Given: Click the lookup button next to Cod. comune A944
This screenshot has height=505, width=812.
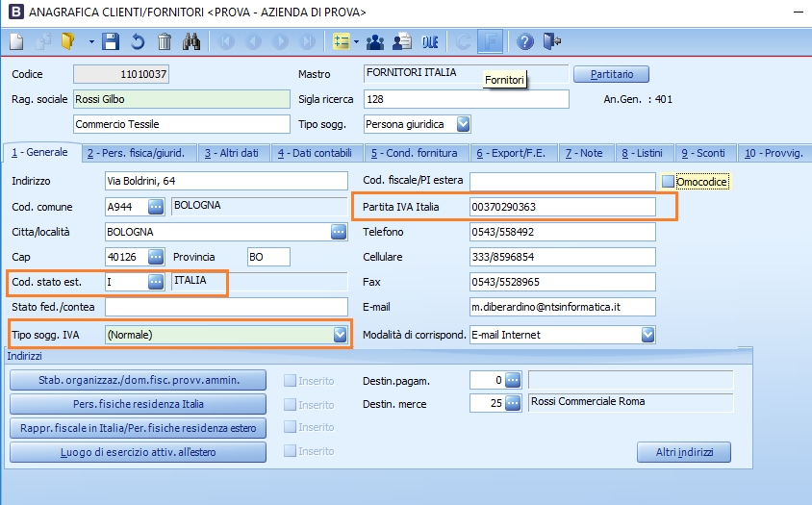Looking at the screenshot, I should click(x=155, y=207).
